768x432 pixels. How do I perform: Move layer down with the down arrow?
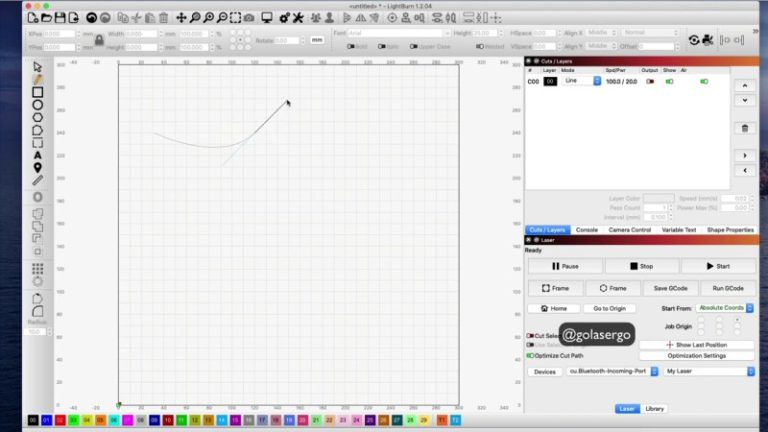745,100
